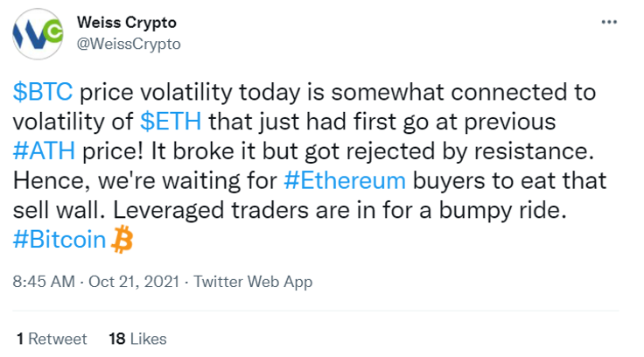
Task: Open the tweet's three-dot more menu
Action: point(609,22)
